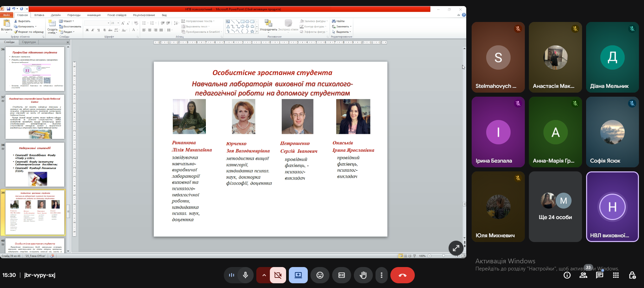Screen dimensions: 644x288
Task: Expand the Макет layout dropdown
Action: click(x=66, y=21)
